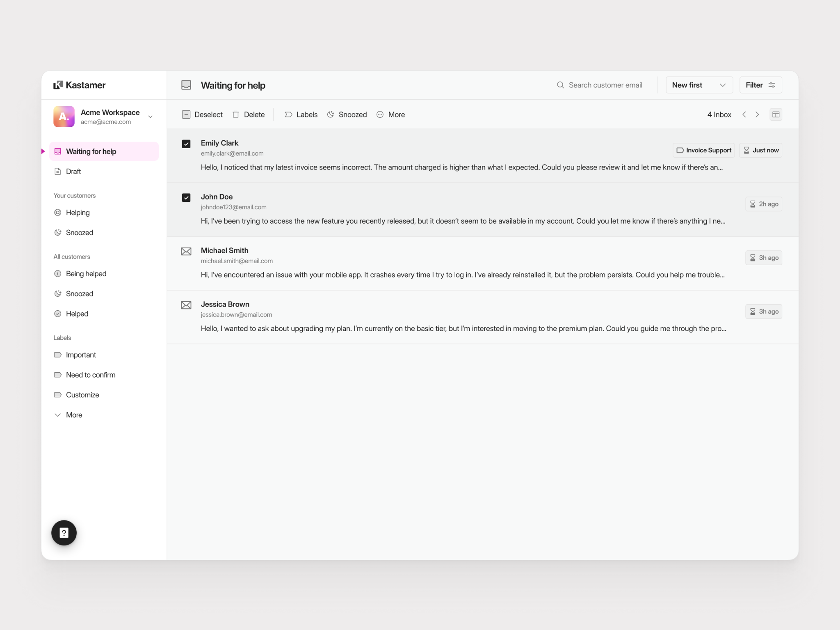Click the Invoice Support label on Emily's email
840x630 pixels.
pyautogui.click(x=703, y=150)
